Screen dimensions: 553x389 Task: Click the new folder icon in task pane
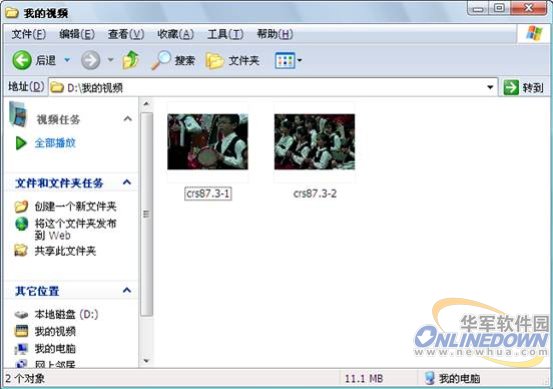22,206
